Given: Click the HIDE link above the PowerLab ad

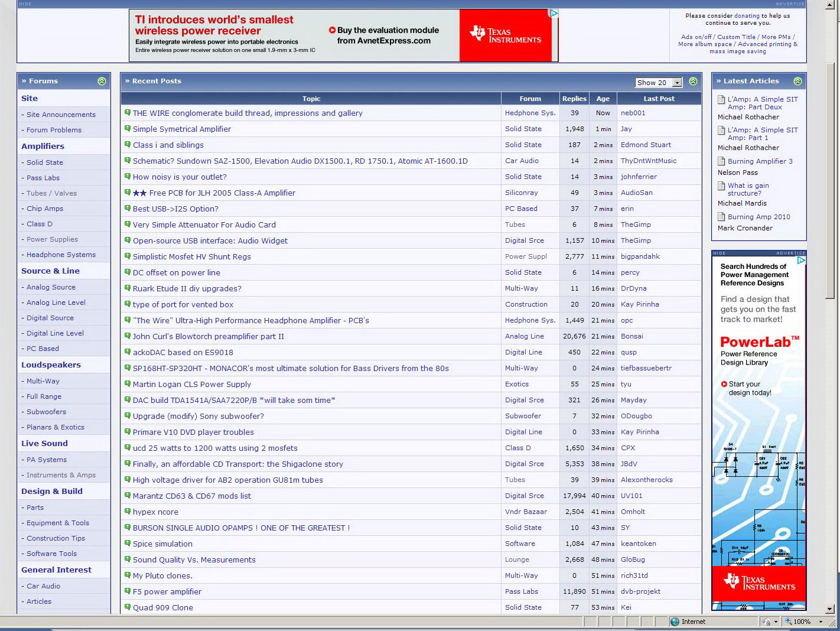Looking at the screenshot, I should pyautogui.click(x=719, y=253).
